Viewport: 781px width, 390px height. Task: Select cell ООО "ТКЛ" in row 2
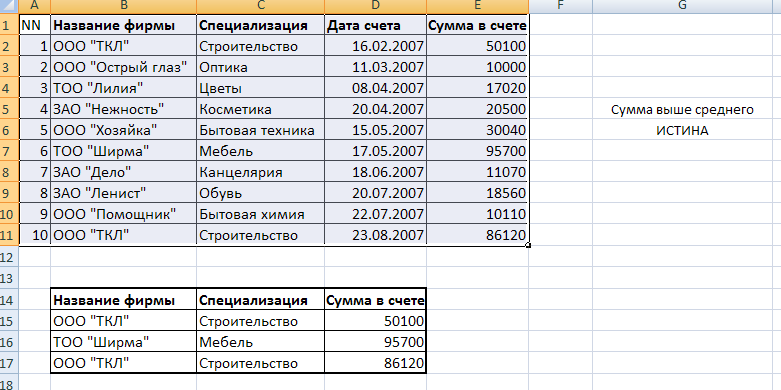(x=124, y=46)
